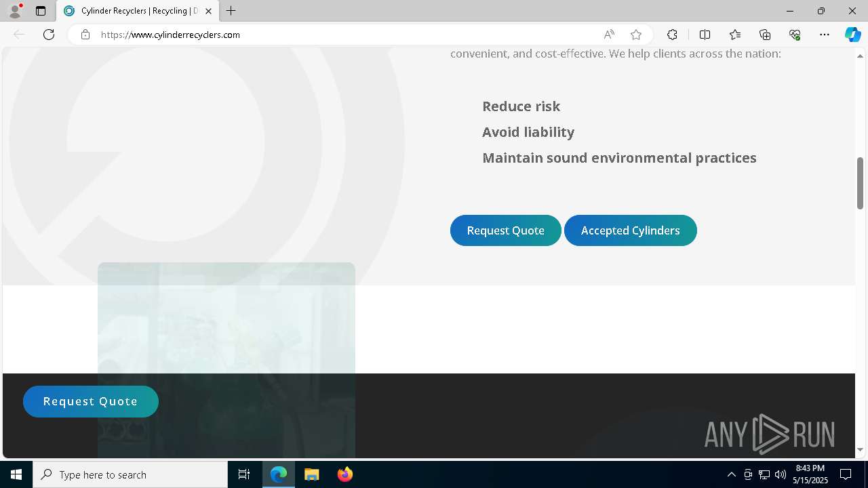The width and height of the screenshot is (868, 488).
Task: Toggle split screen view icon
Action: pos(705,35)
